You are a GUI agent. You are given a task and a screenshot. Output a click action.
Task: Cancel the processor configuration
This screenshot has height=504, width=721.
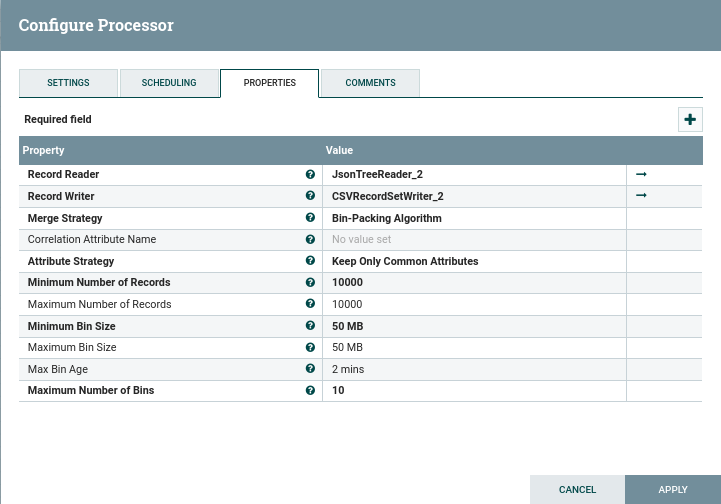(x=577, y=490)
